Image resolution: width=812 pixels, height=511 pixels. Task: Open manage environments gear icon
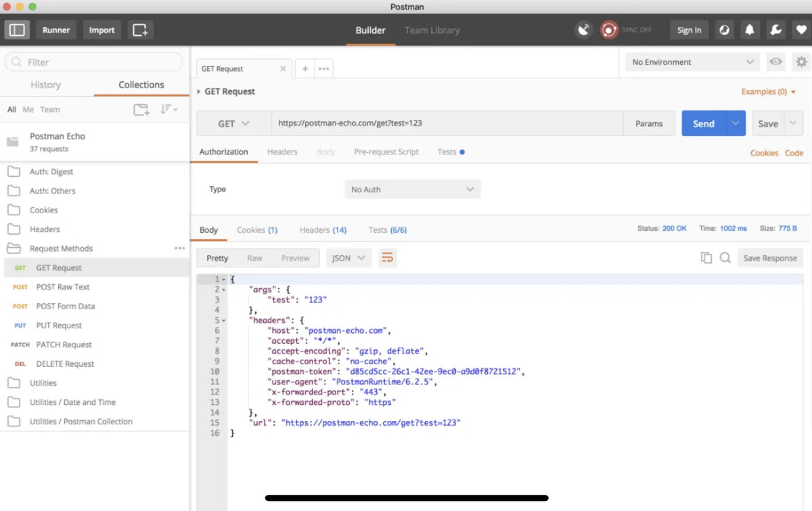pyautogui.click(x=801, y=62)
